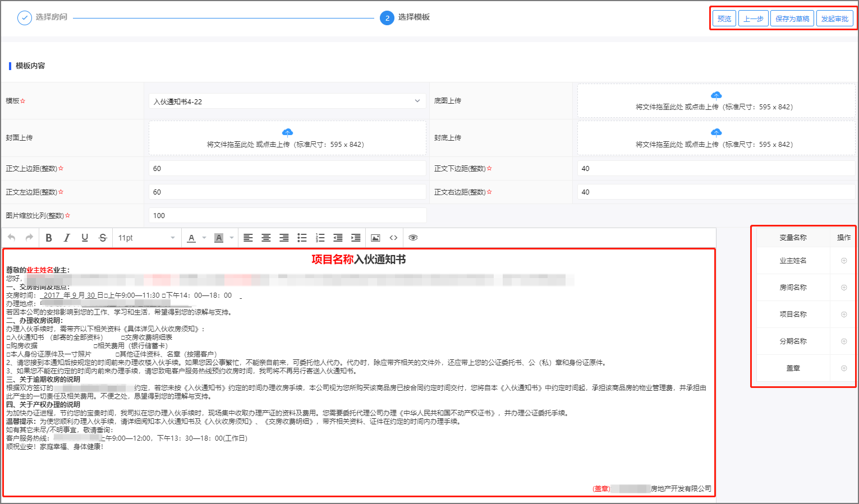Click the 二、办理收房说明 heading
859x504 pixels.
point(34,321)
